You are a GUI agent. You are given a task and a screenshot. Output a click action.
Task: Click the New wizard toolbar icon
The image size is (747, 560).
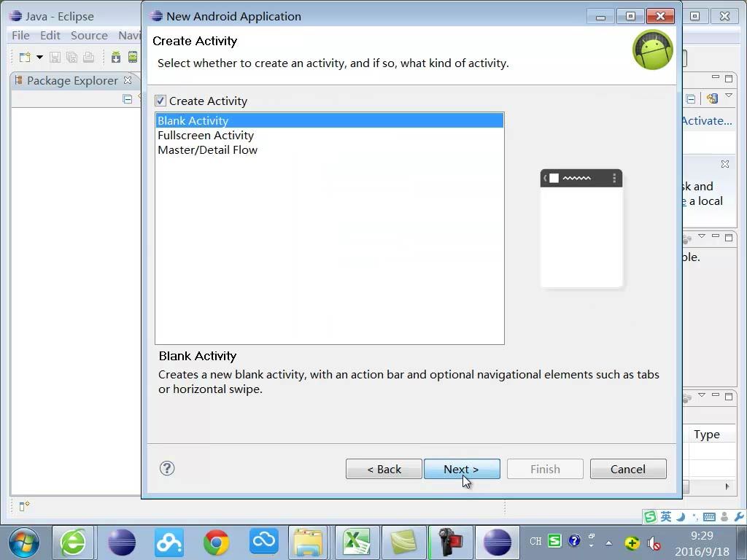pyautogui.click(x=25, y=58)
